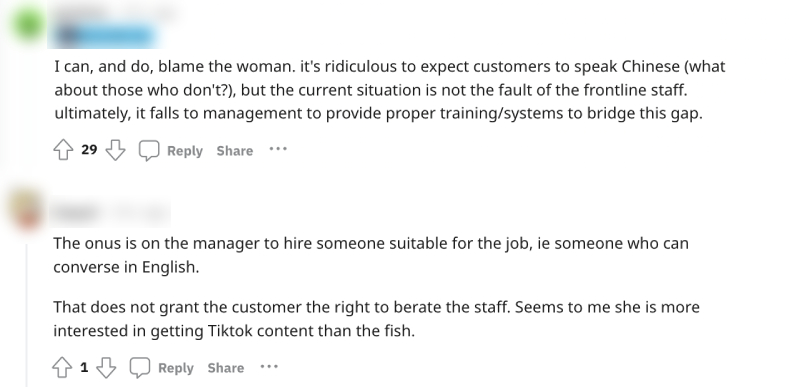Downvote the reply with 1 point
Image resolution: width=800 pixels, height=390 pixels.
point(106,368)
